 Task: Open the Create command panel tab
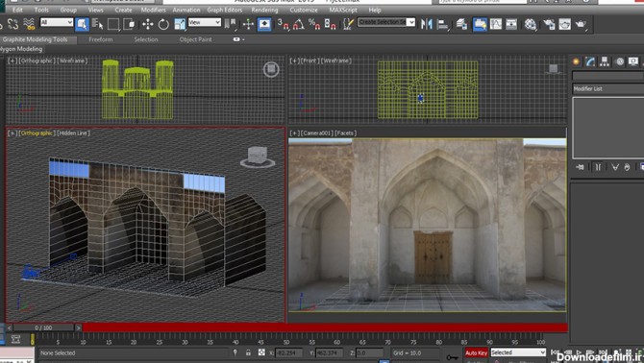(576, 61)
